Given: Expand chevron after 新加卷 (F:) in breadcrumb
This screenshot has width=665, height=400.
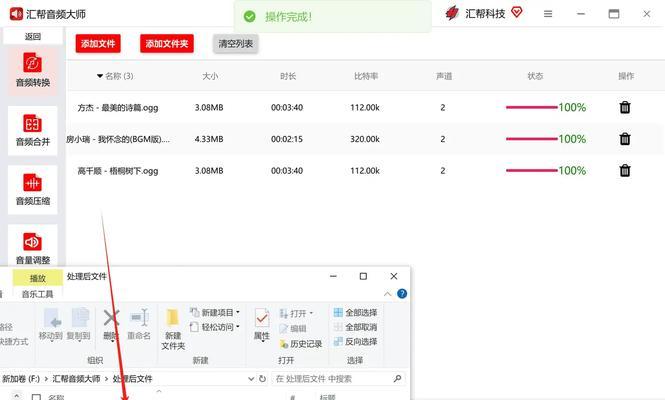Looking at the screenshot, I should [46, 379].
